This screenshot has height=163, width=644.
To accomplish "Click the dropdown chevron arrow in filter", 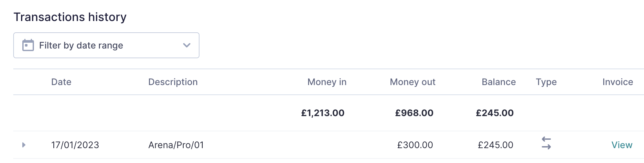I will (187, 45).
